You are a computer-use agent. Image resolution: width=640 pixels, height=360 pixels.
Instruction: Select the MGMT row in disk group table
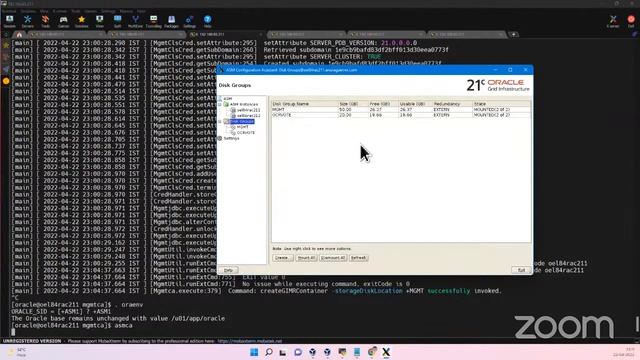click(401, 110)
